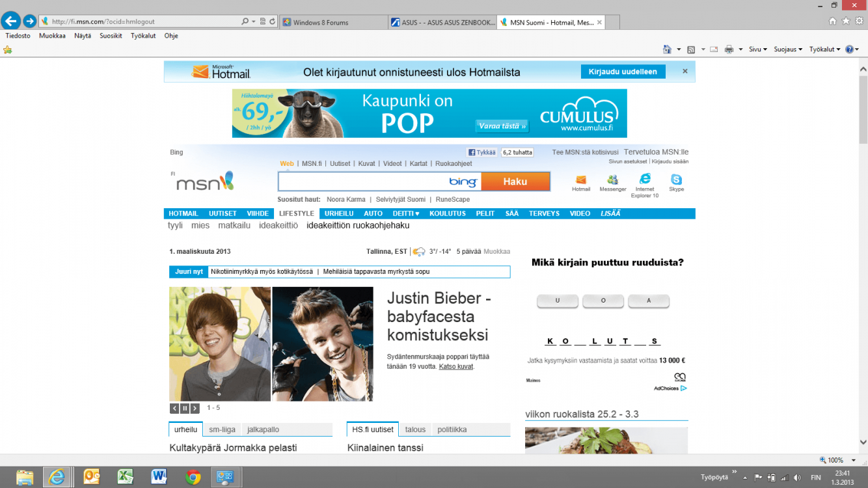Open the Tiedosto menu
Image resolution: width=868 pixels, height=488 pixels.
18,36
